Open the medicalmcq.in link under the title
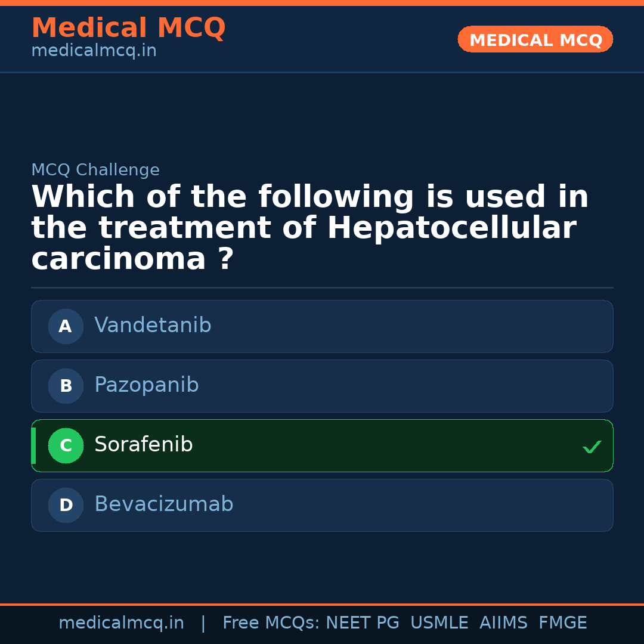 click(x=94, y=51)
